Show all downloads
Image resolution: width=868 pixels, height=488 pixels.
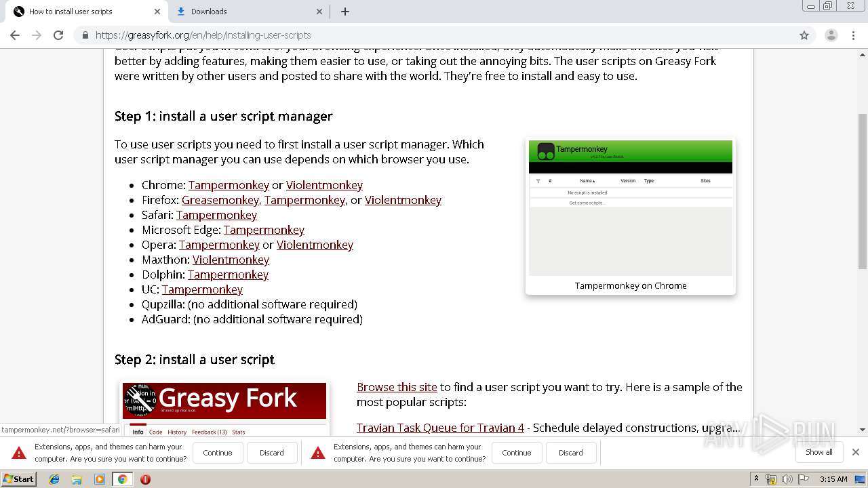(818, 452)
